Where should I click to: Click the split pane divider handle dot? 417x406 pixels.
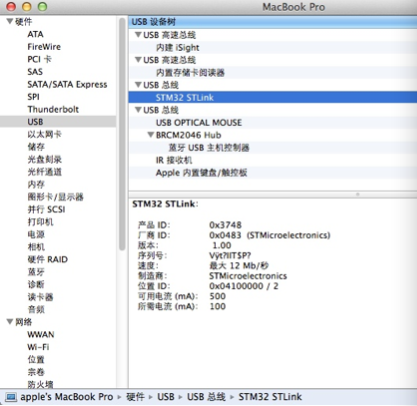tap(357, 194)
